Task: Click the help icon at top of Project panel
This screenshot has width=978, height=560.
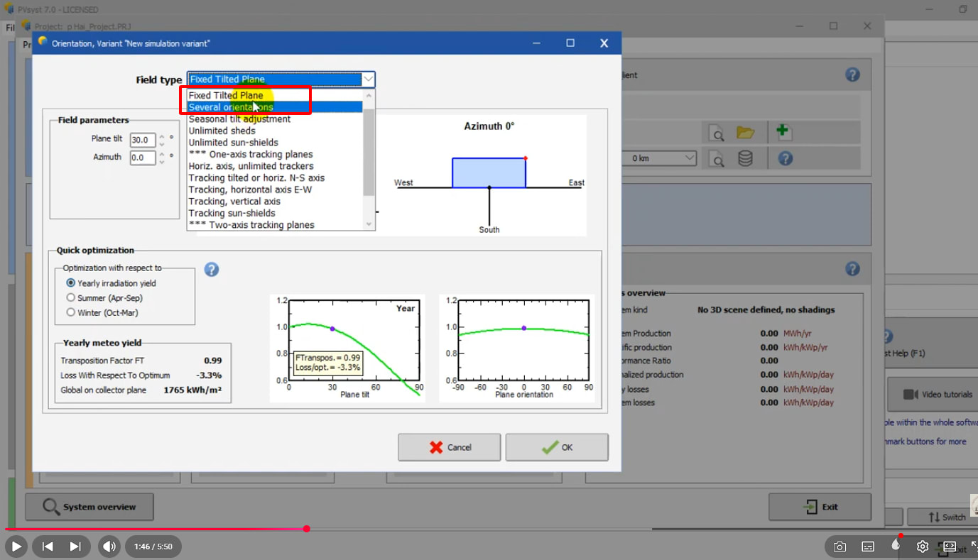Action: click(853, 75)
